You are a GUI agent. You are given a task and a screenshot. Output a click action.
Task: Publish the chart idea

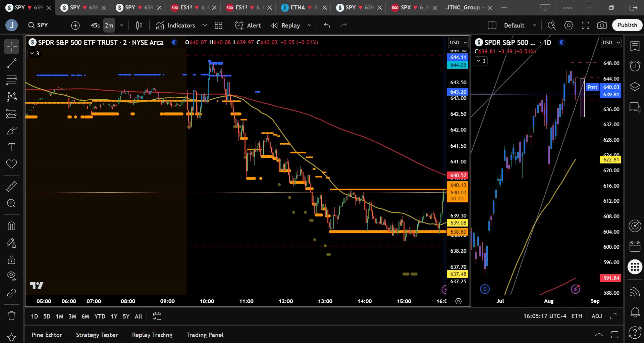click(627, 25)
